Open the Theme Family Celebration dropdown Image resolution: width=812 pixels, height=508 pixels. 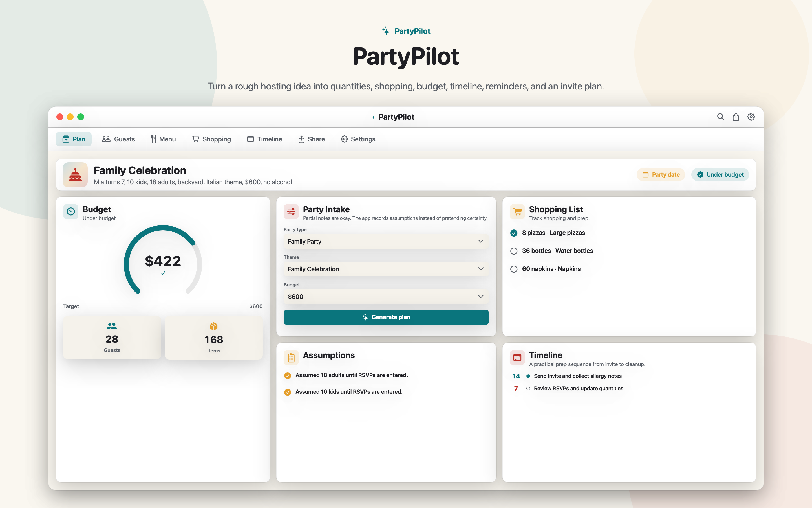pyautogui.click(x=386, y=269)
